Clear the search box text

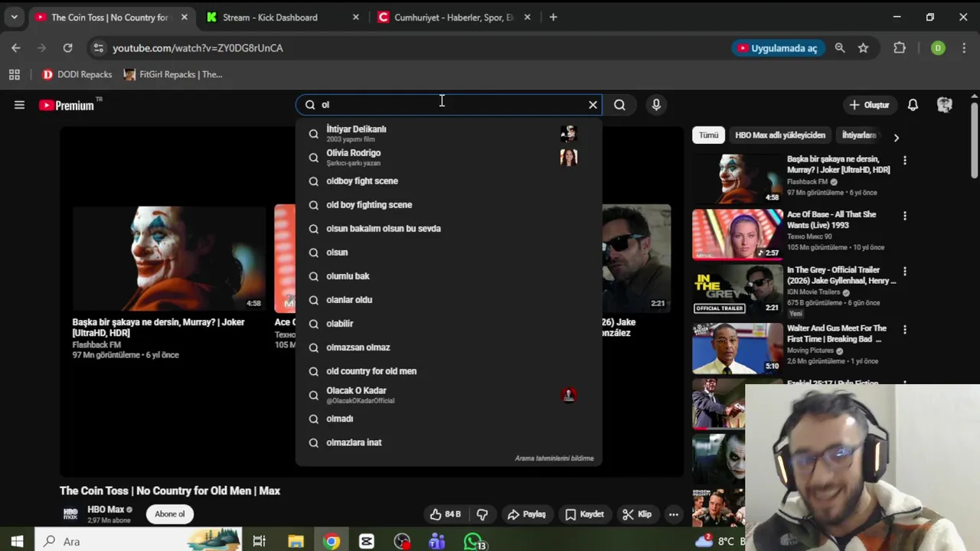tap(593, 105)
